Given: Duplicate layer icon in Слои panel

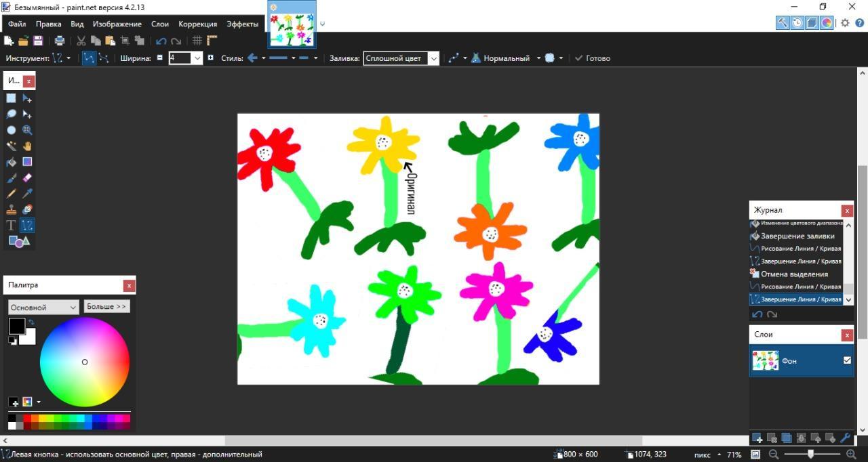Looking at the screenshot, I should [787, 438].
